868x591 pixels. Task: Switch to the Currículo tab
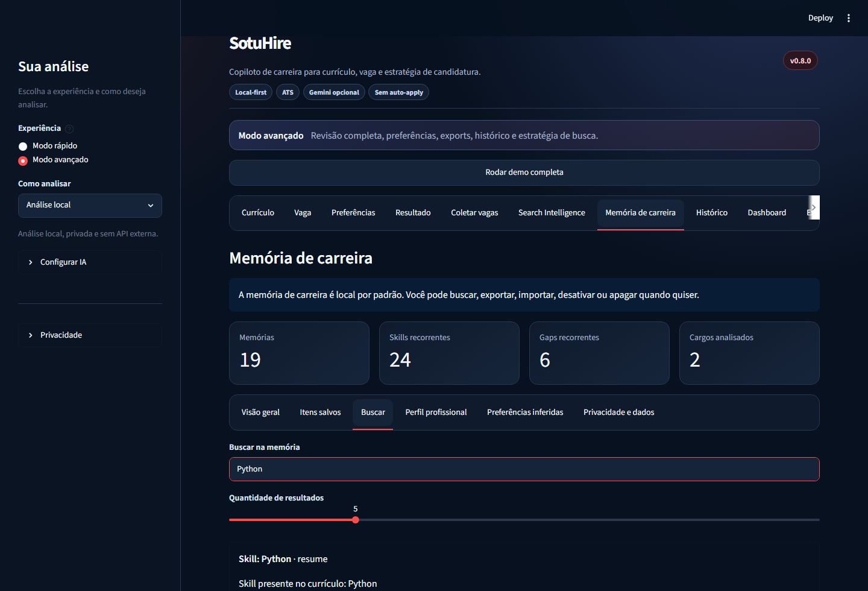coord(258,213)
